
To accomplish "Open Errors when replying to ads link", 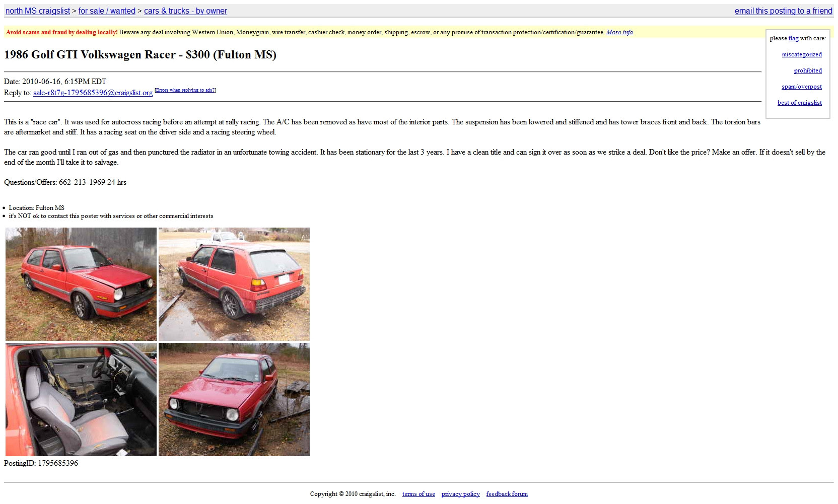I will tap(185, 90).
